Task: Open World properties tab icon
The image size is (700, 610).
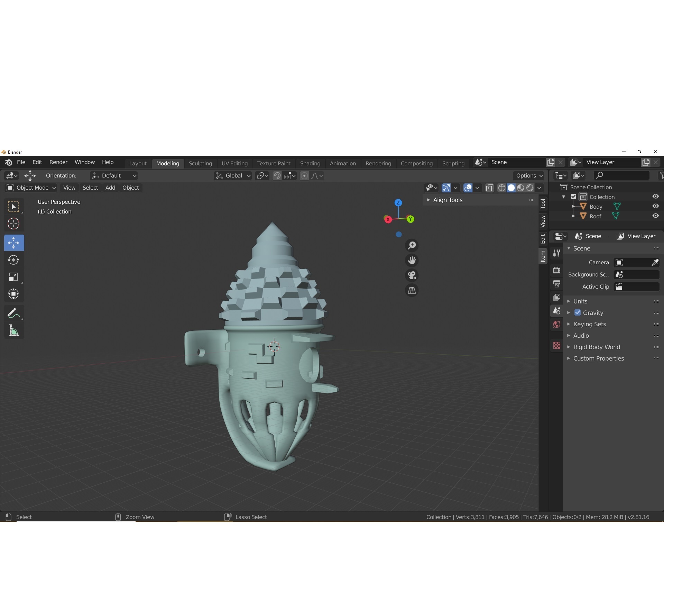Action: (556, 324)
